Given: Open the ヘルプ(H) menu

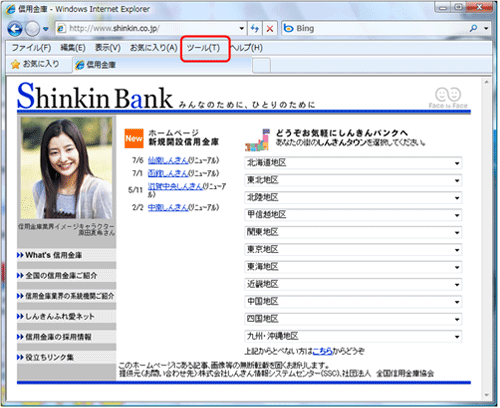Looking at the screenshot, I should 247,48.
